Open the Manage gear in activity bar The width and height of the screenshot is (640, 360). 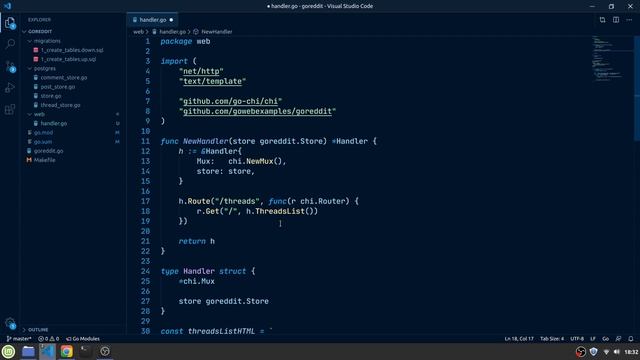(x=10, y=323)
